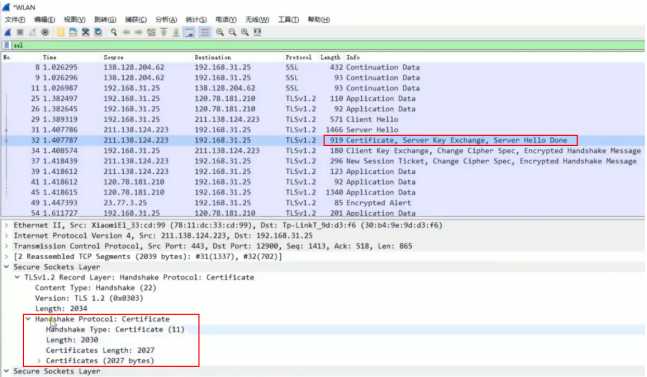Toggle packet list colorization
The image size is (647, 377).
[x=204, y=32]
